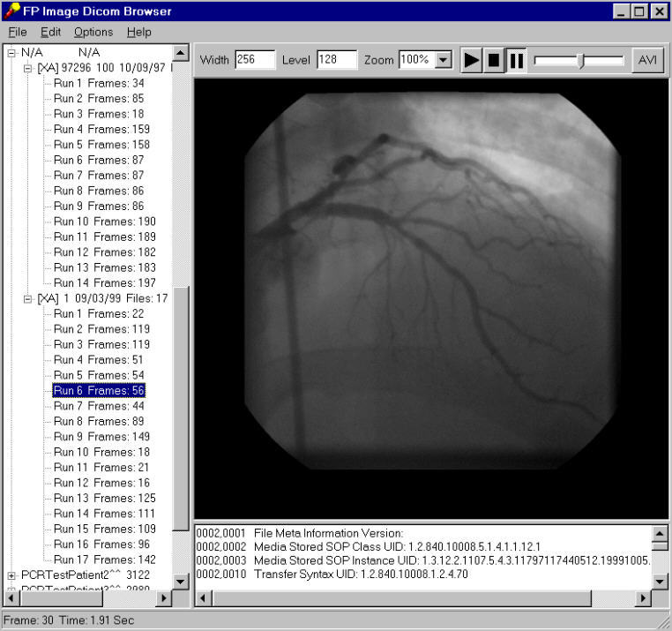The height and width of the screenshot is (631, 672).
Task: Click the FP Image app icon in title bar
Action: pyautogui.click(x=11, y=11)
